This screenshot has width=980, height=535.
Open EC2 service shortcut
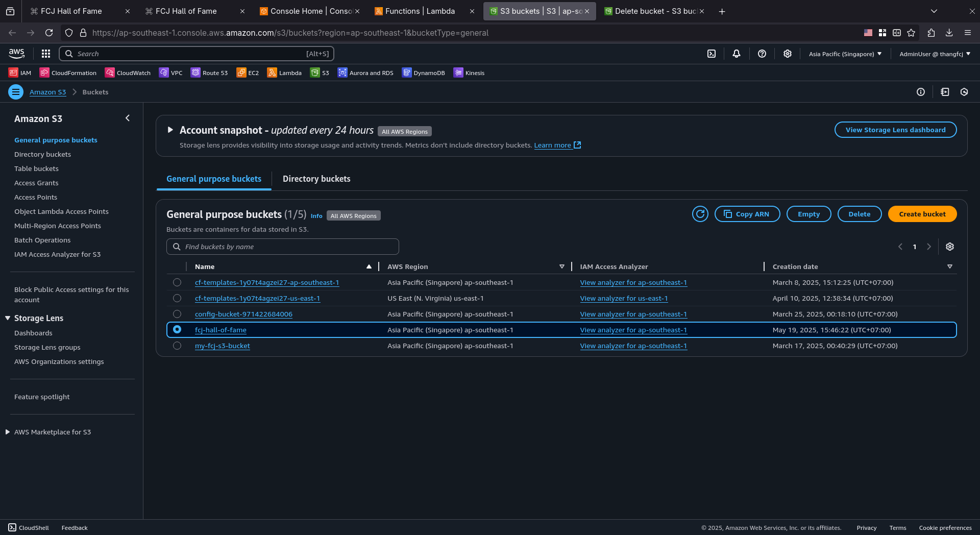pos(248,73)
